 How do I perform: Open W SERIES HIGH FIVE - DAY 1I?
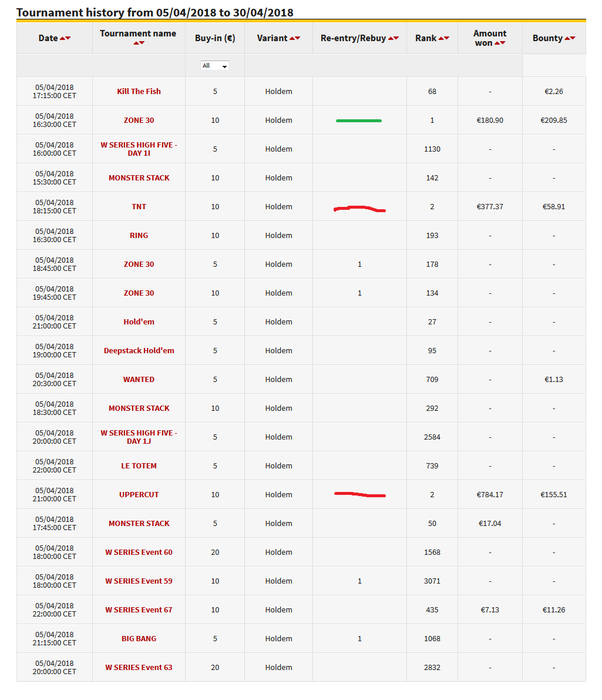click(x=139, y=149)
